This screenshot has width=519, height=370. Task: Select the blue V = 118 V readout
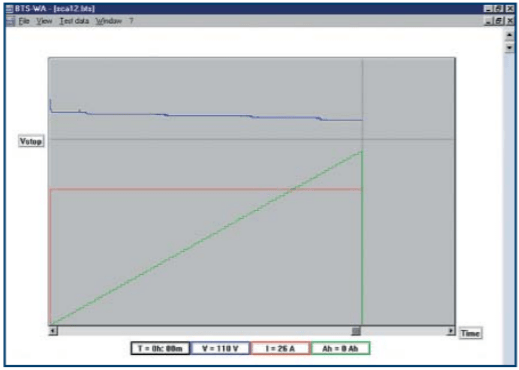(x=220, y=348)
